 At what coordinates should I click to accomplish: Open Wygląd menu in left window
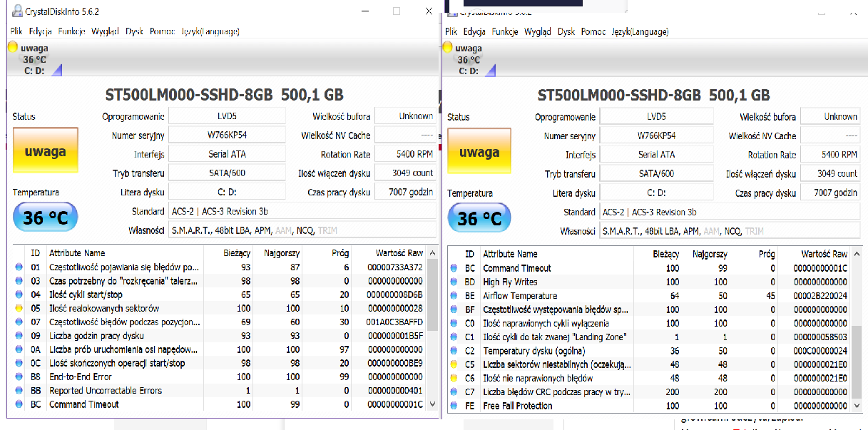105,31
